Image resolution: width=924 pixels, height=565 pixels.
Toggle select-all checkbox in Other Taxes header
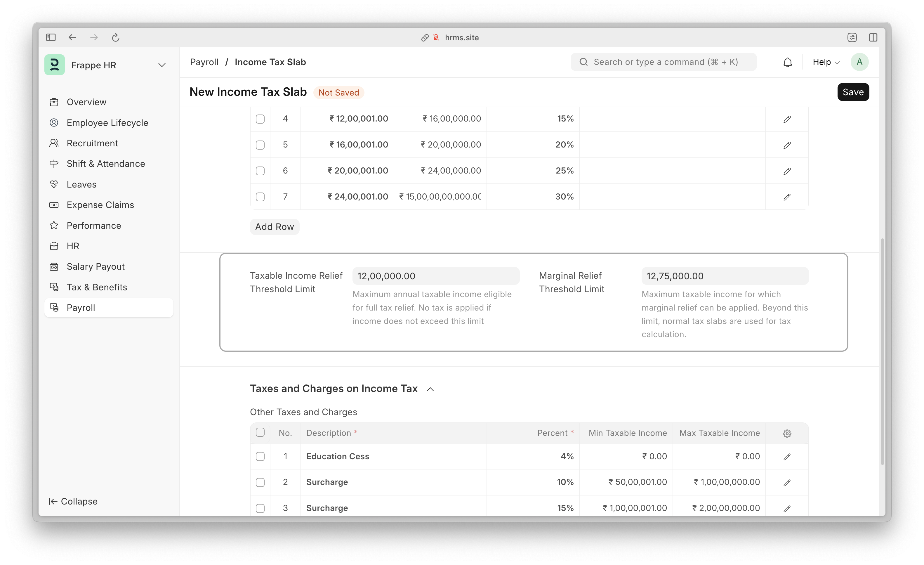click(x=260, y=433)
